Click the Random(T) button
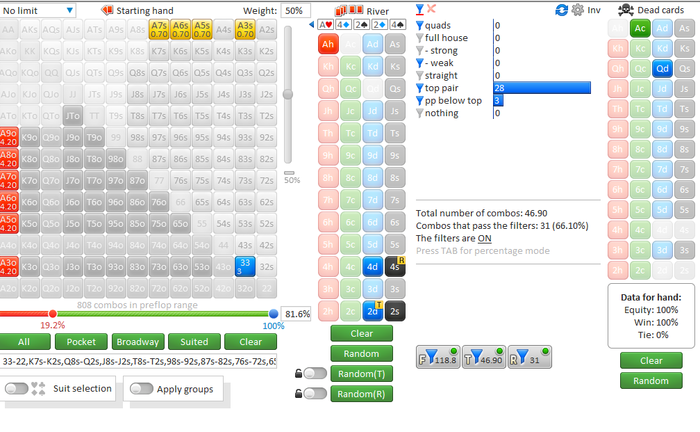 (x=362, y=374)
